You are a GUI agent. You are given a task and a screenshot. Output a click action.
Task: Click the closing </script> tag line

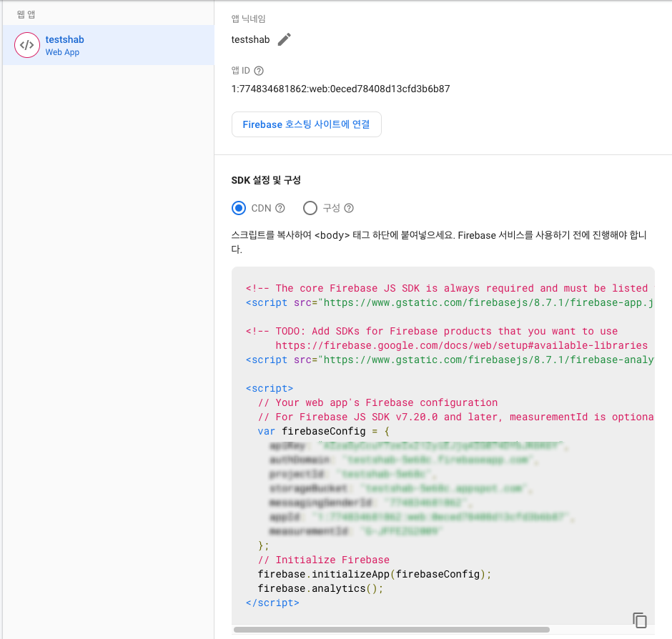(272, 603)
